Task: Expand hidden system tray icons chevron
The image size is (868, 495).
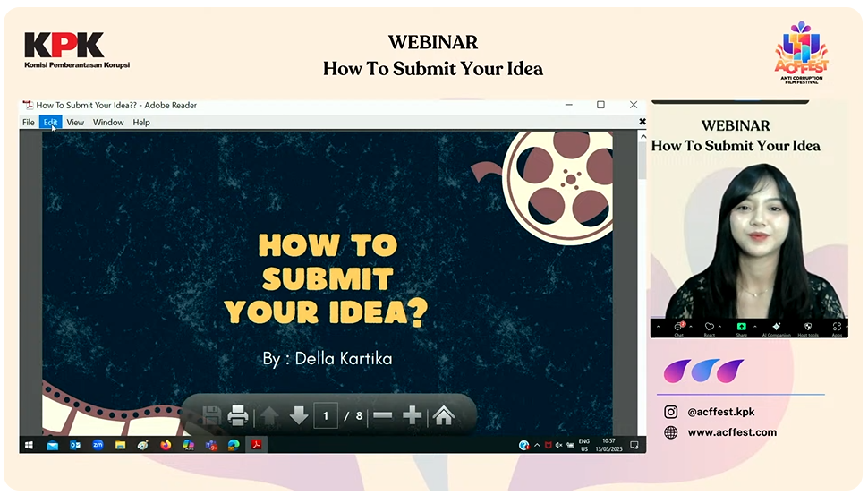Action: 537,445
